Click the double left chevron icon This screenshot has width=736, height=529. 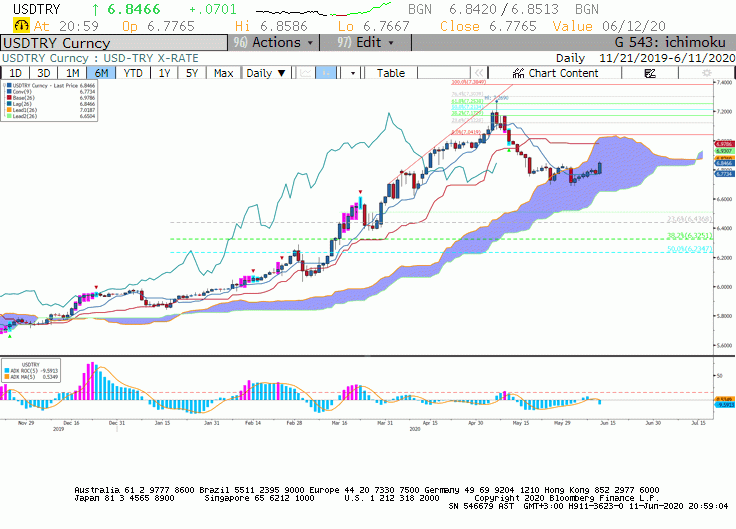tap(479, 73)
